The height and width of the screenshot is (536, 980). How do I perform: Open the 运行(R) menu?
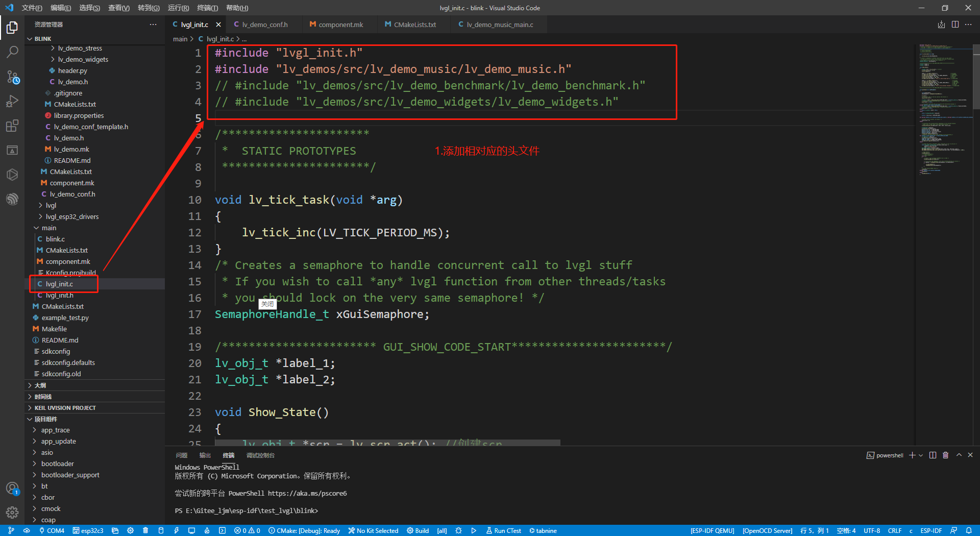click(178, 8)
